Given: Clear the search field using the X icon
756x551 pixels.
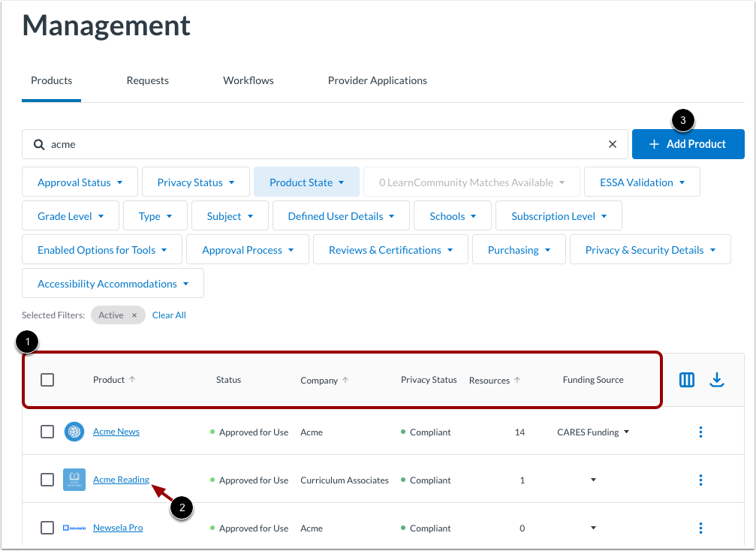Looking at the screenshot, I should tap(612, 143).
